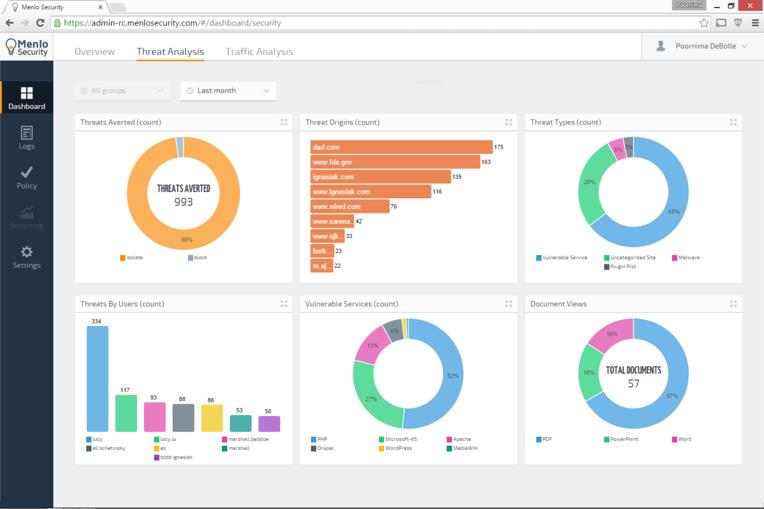This screenshot has height=509, width=764.
Task: Open a new browser tab
Action: (x=118, y=7)
